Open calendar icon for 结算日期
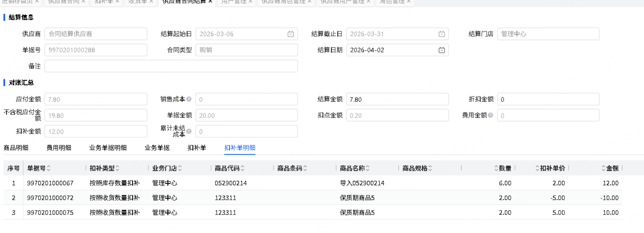 click(441, 50)
